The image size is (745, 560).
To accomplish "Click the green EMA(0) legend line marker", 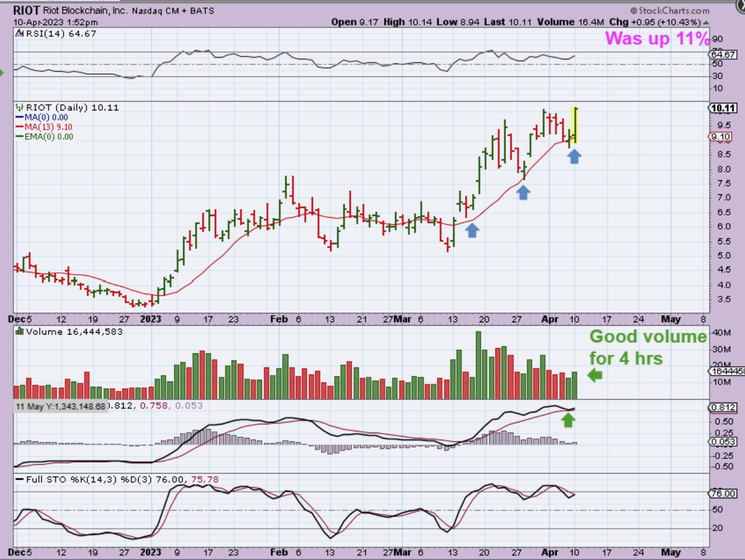I will [x=19, y=137].
